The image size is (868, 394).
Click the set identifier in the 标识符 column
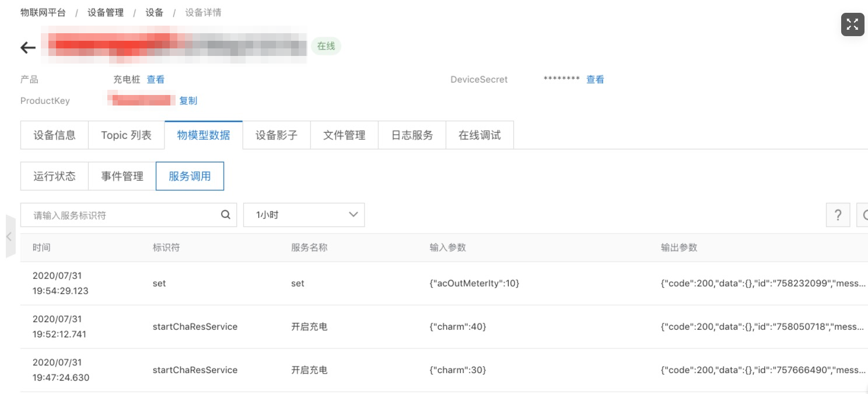(x=159, y=283)
